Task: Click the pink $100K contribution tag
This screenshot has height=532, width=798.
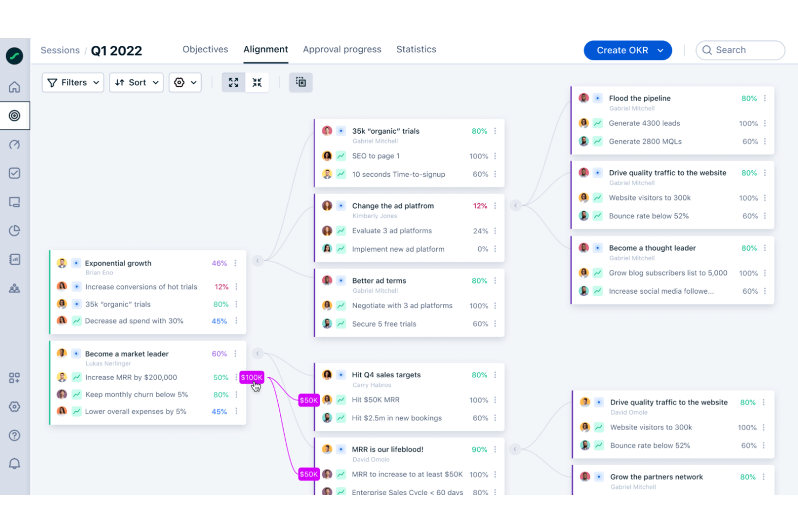Action: 251,377
